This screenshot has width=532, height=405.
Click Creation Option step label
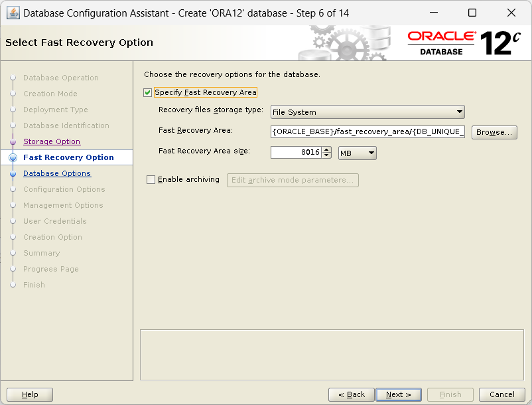52,237
